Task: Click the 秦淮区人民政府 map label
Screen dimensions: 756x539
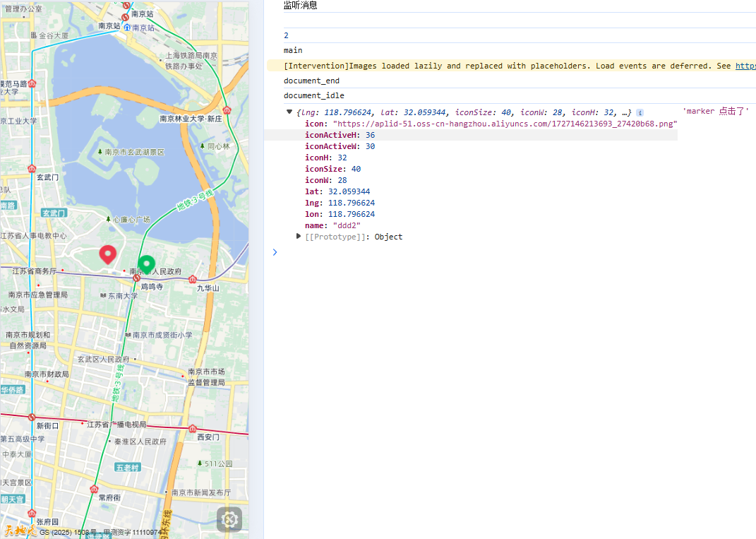Action: [x=140, y=442]
